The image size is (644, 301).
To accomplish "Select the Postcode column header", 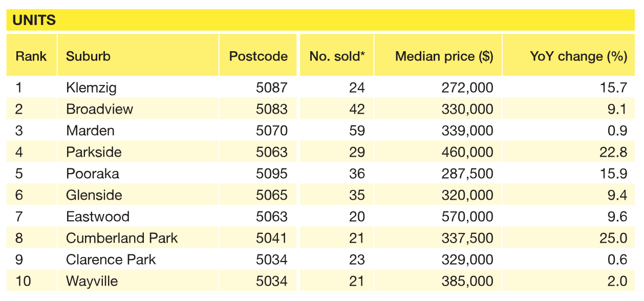I will 258,56.
